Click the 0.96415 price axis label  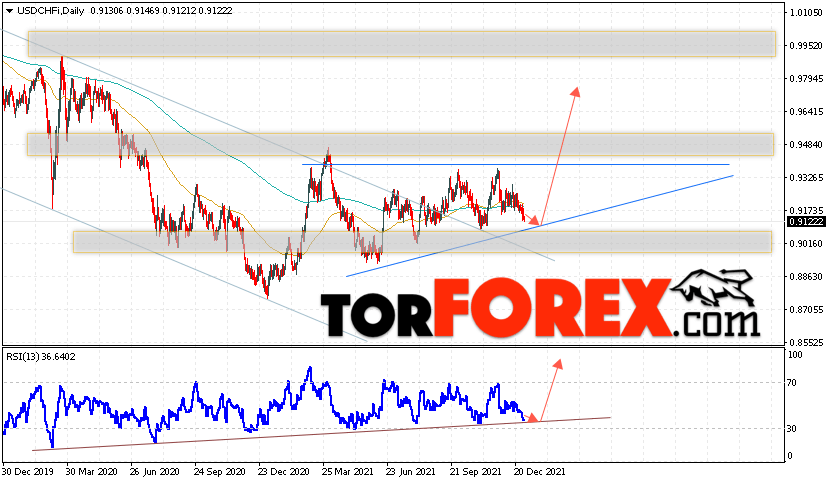coord(806,112)
